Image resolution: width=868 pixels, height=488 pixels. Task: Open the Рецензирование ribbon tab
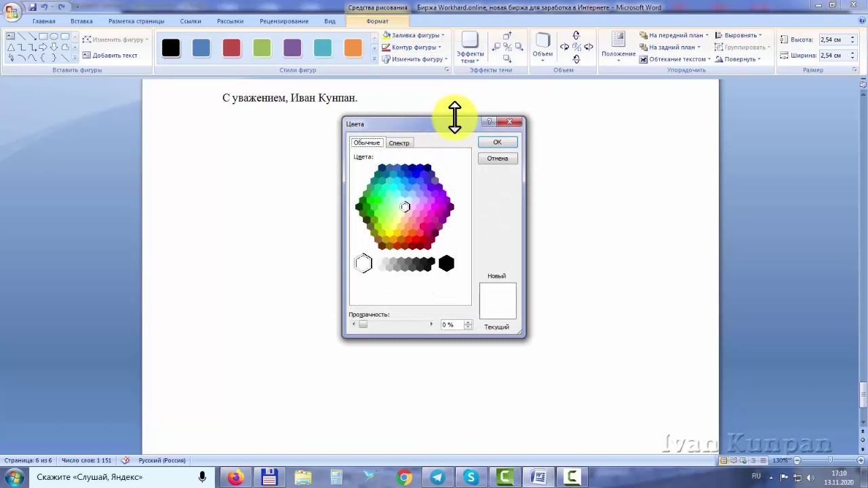284,21
